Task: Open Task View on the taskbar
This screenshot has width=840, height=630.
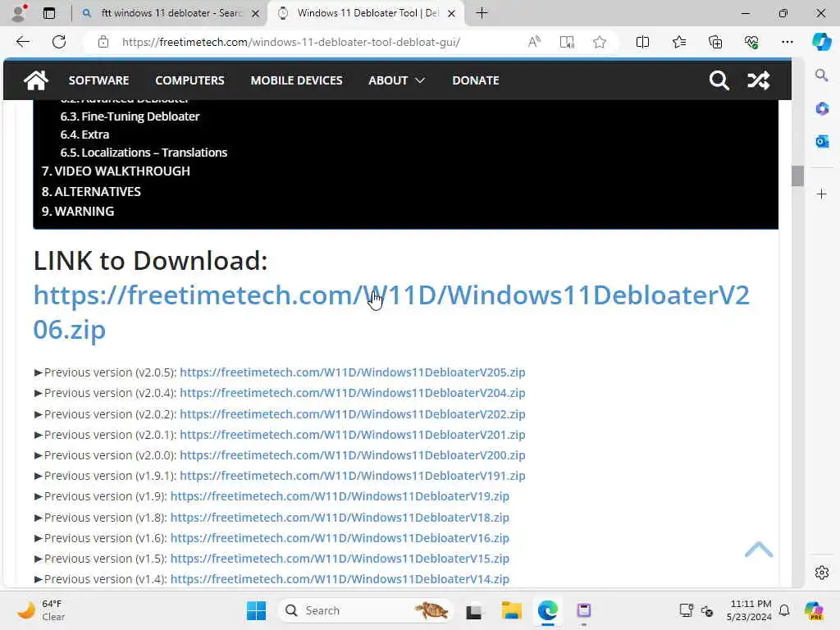Action: [473, 611]
